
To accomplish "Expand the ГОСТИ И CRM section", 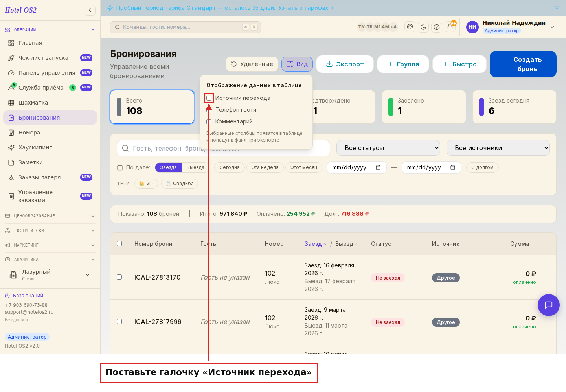I will point(50,230).
